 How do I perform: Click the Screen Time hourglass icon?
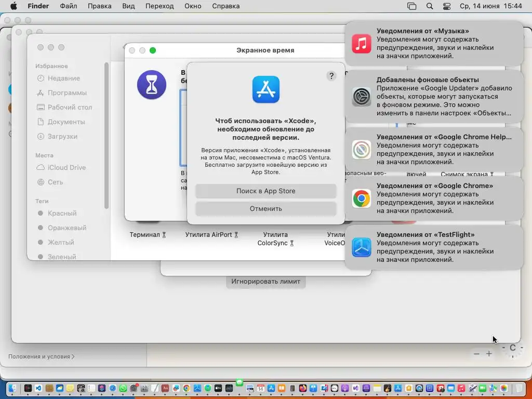(x=152, y=85)
